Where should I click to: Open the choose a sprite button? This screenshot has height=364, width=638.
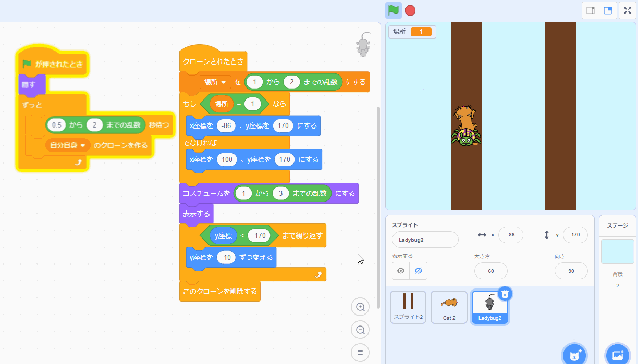574,355
